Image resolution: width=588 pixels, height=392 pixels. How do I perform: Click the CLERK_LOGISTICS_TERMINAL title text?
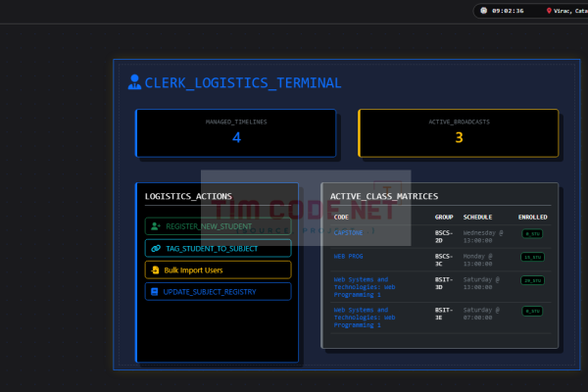click(x=243, y=83)
